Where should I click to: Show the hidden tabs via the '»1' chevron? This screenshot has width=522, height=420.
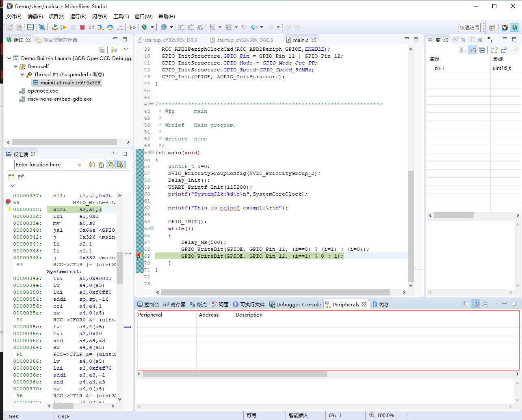(x=490, y=40)
